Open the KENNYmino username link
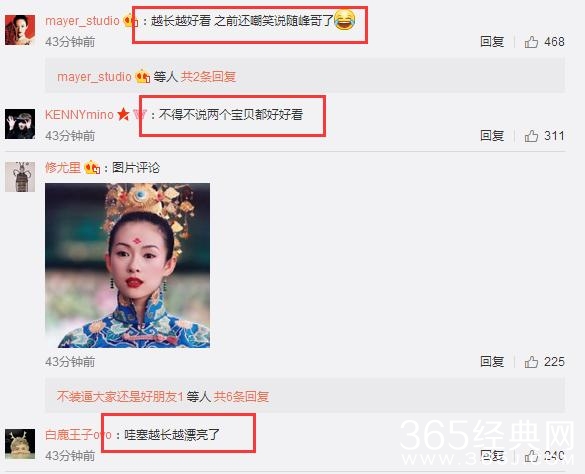 (79, 115)
